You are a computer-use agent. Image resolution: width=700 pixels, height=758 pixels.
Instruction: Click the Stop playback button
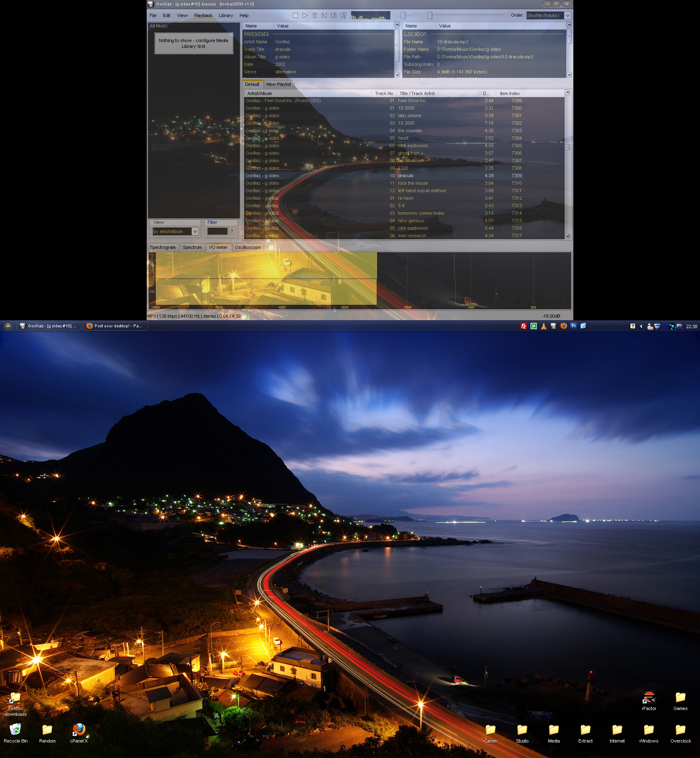pos(295,15)
